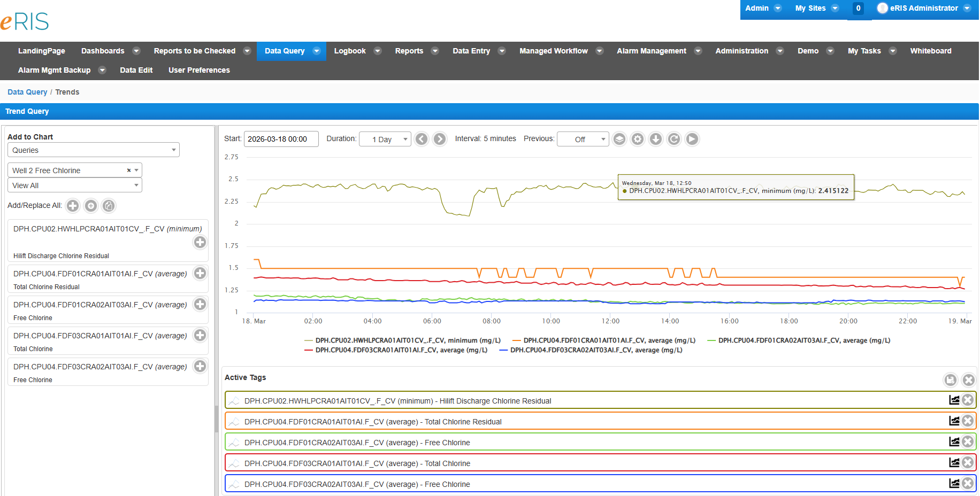Click the refresh chart icon

674,139
